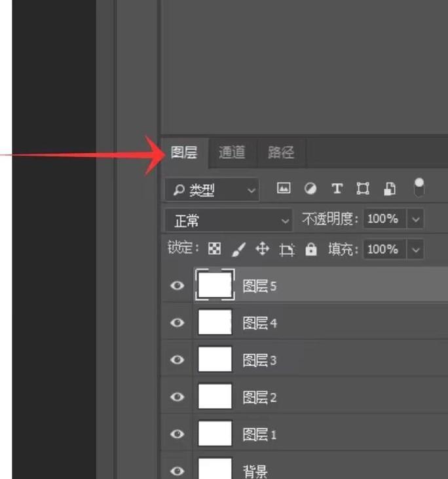Switch to the 路径 tab

pos(281,152)
